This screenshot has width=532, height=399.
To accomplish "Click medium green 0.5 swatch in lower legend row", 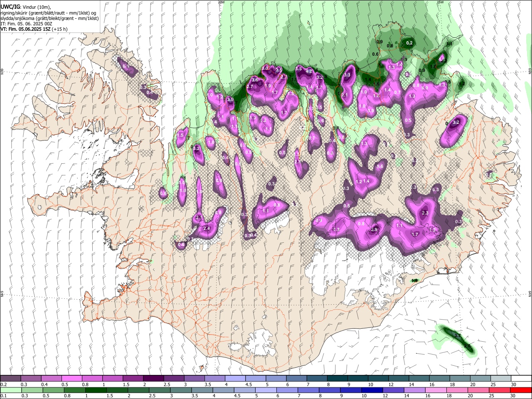I will 53,390.
